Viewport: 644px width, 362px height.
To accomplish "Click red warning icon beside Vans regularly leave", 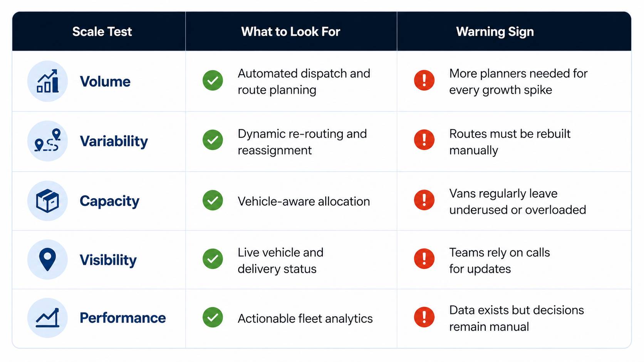I will (424, 200).
